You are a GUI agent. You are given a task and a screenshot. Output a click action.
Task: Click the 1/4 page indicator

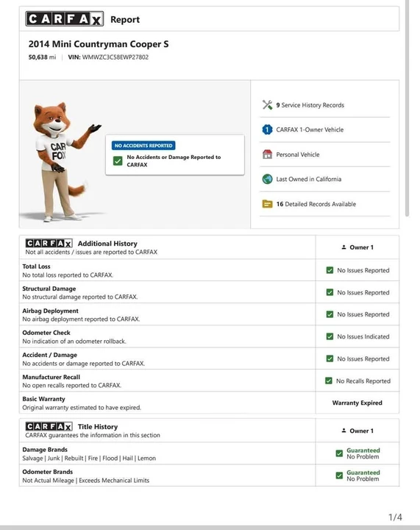click(x=395, y=517)
